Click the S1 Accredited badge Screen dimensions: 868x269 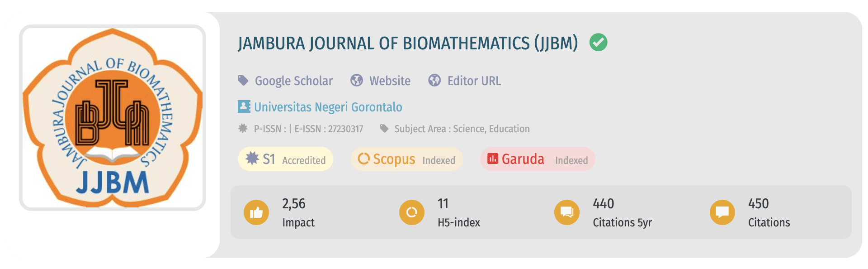click(x=285, y=159)
